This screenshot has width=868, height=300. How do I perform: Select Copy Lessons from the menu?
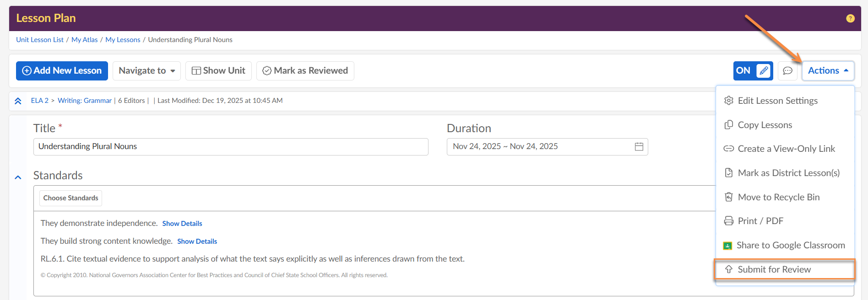pyautogui.click(x=765, y=125)
